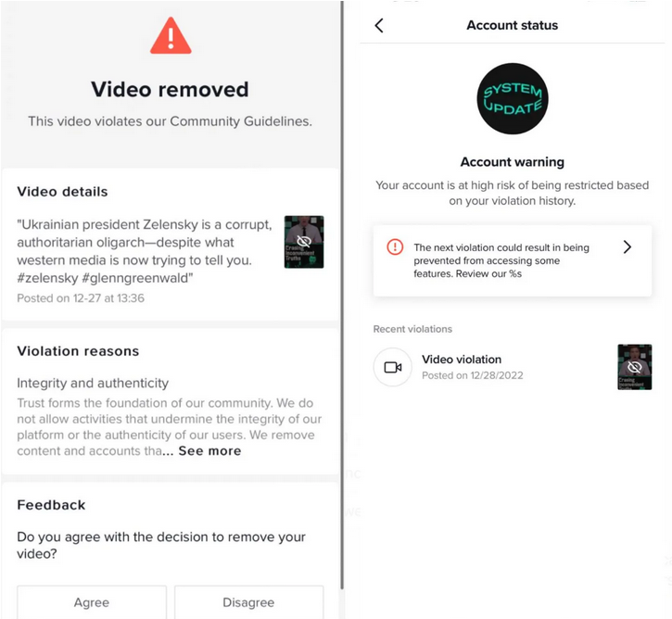Click the red warning triangle icon
Image resolution: width=672 pixels, height=619 pixels.
click(171, 35)
